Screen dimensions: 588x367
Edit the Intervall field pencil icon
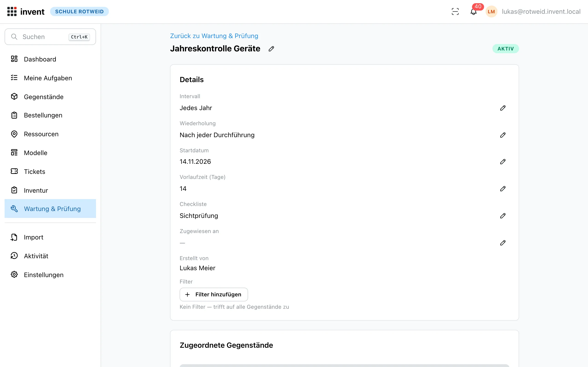[x=503, y=108]
